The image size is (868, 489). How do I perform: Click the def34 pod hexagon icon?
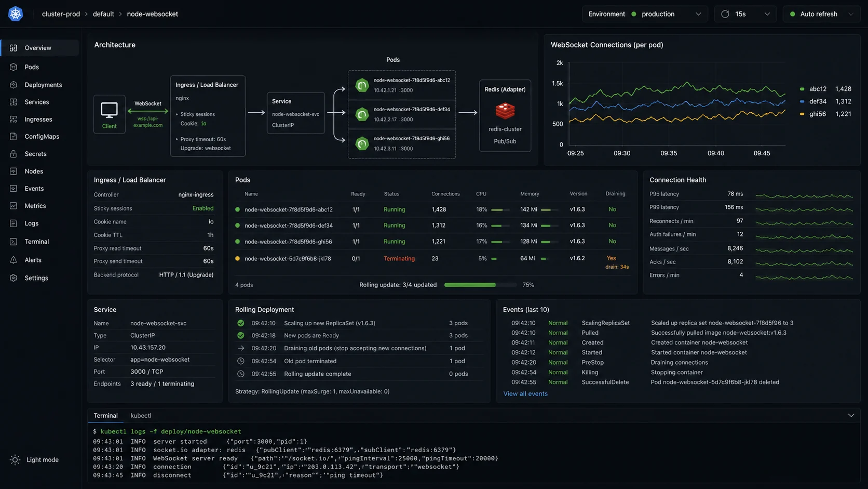(362, 114)
